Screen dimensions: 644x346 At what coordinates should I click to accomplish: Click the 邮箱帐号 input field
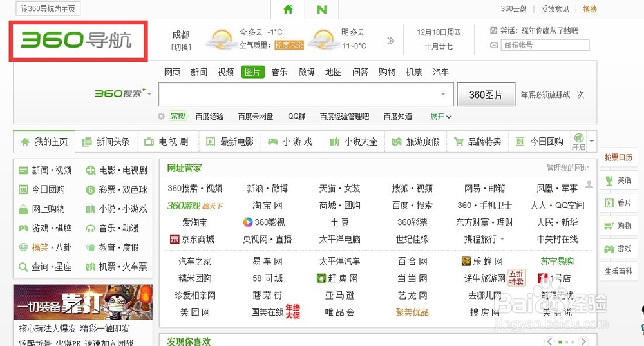pyautogui.click(x=545, y=45)
